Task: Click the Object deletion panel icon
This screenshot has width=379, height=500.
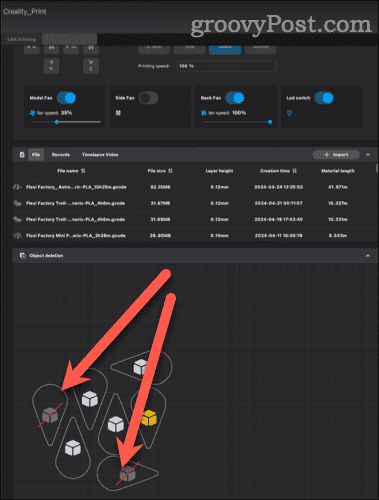Action: click(x=23, y=256)
